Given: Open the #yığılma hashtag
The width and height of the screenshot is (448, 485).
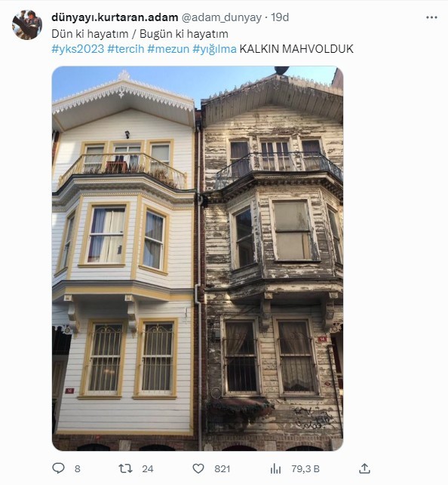Looking at the screenshot, I should click(214, 49).
